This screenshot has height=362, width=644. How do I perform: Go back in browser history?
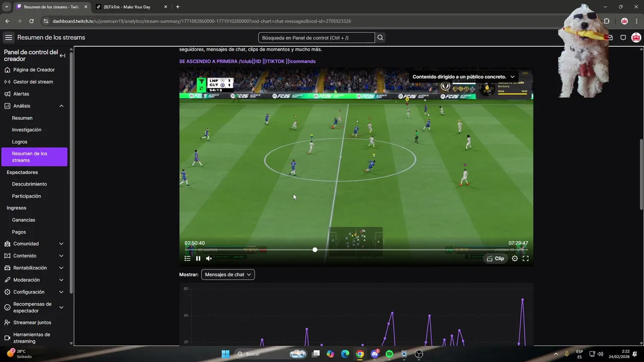click(7, 21)
